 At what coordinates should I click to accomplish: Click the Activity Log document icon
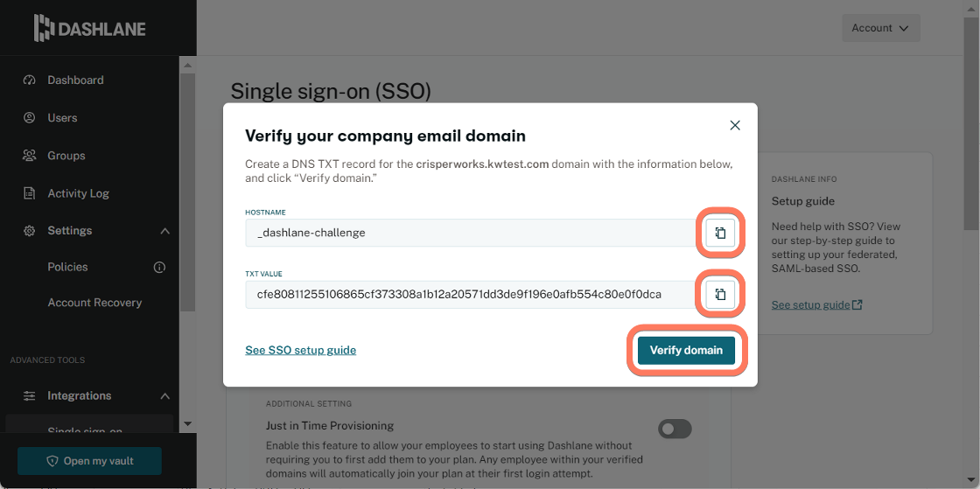(29, 193)
